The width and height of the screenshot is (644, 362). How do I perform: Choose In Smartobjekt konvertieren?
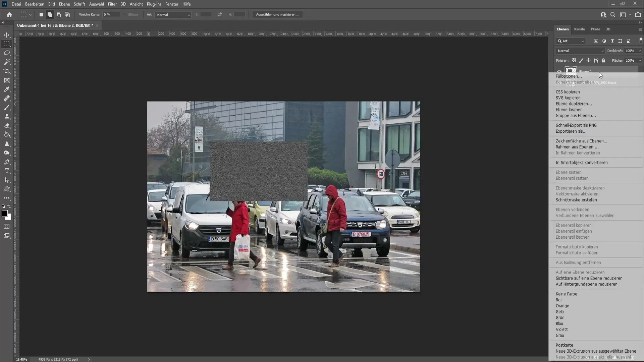tap(582, 163)
